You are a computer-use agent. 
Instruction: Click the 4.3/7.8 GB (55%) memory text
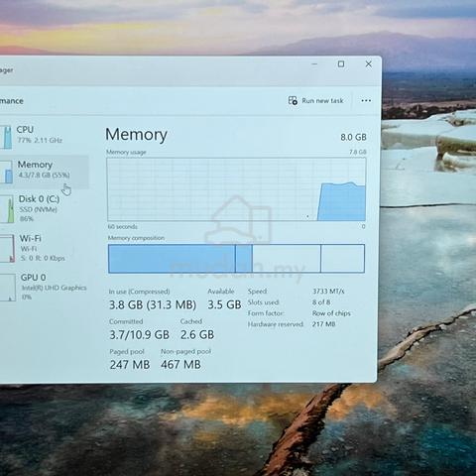[44, 176]
